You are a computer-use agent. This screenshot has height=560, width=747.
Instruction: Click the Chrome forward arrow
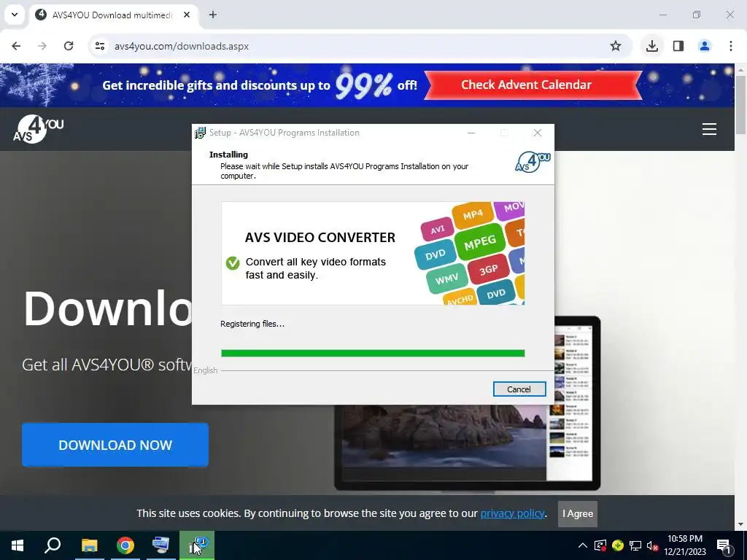[x=42, y=46]
